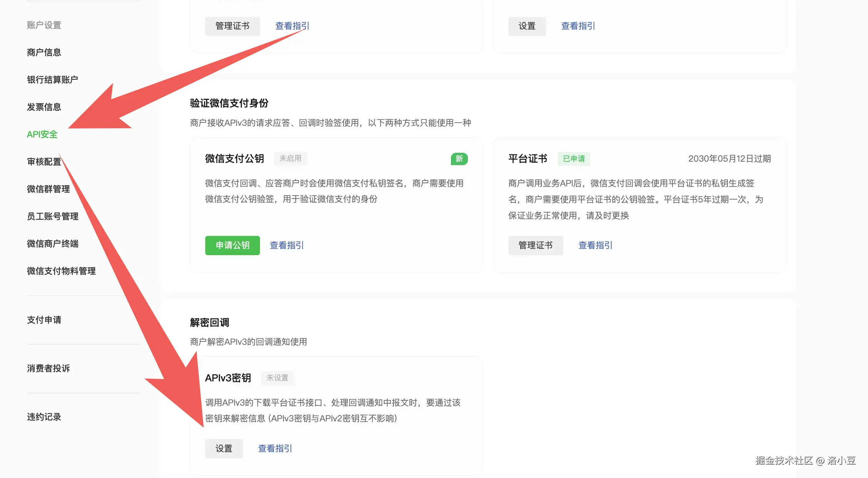Click the green 申请公钥 button
This screenshot has width=868, height=478.
pyautogui.click(x=232, y=245)
